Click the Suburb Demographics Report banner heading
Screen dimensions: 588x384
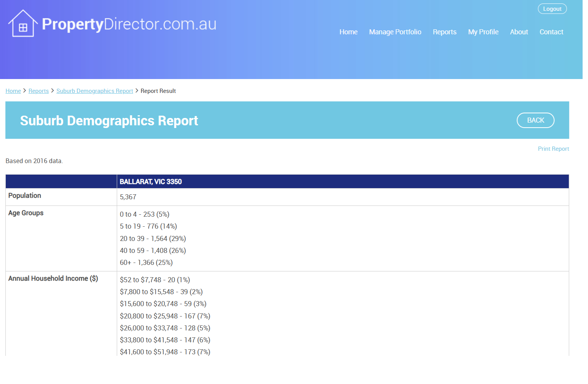(109, 121)
